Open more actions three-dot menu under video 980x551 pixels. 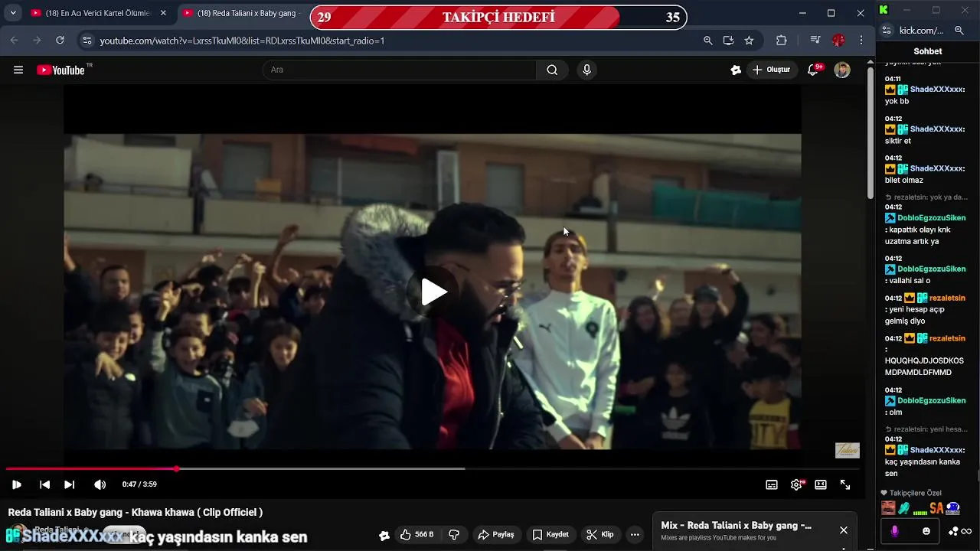pos(635,535)
